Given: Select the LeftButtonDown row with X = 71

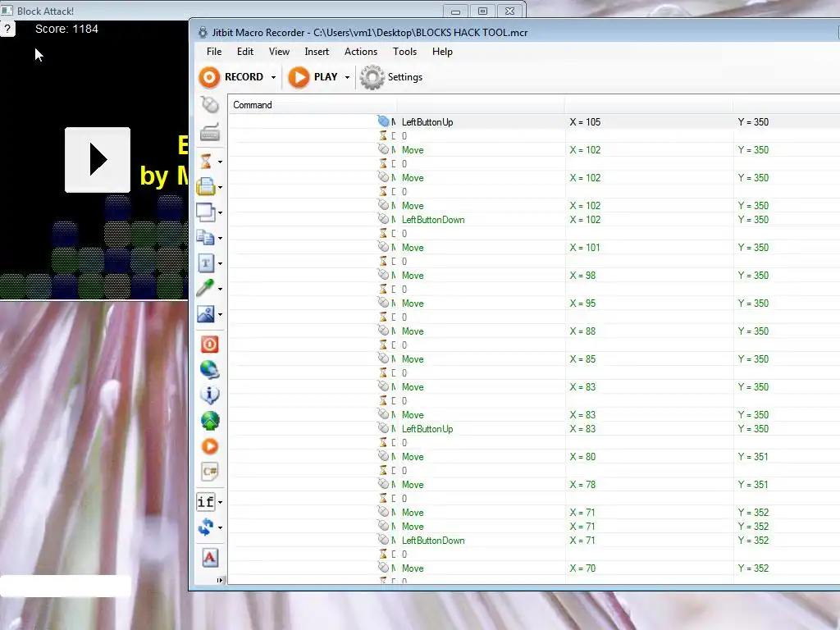Looking at the screenshot, I should 533,540.
